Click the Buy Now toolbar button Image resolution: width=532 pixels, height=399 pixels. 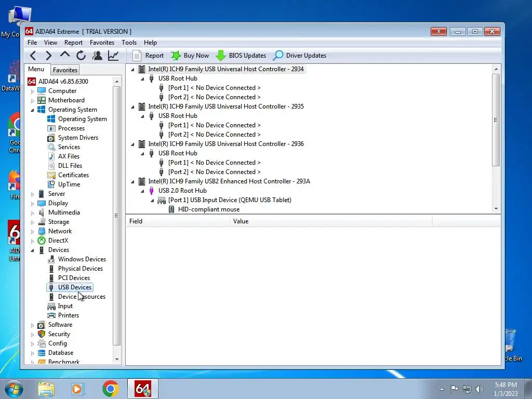click(190, 55)
